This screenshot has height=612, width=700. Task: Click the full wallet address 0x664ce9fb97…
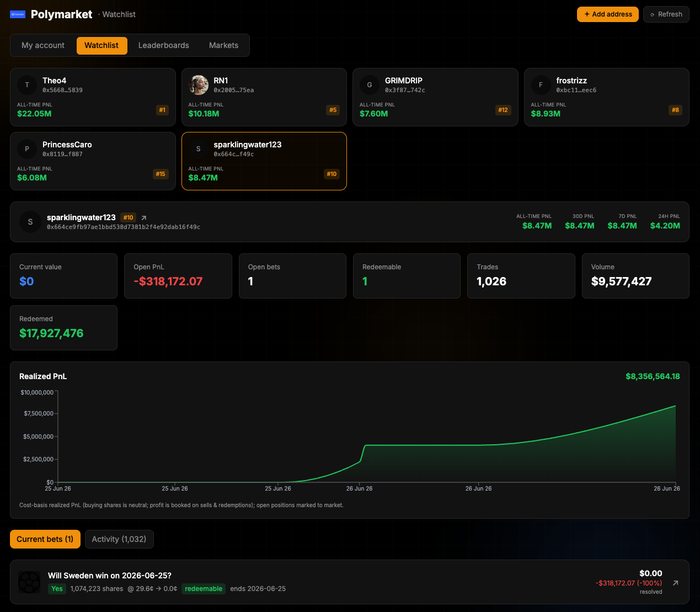pyautogui.click(x=124, y=227)
